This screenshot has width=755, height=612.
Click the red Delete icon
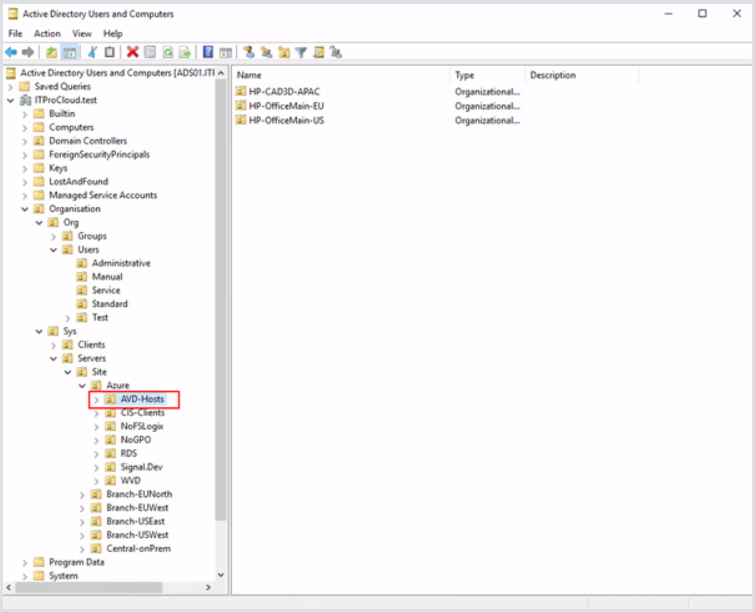pos(133,52)
